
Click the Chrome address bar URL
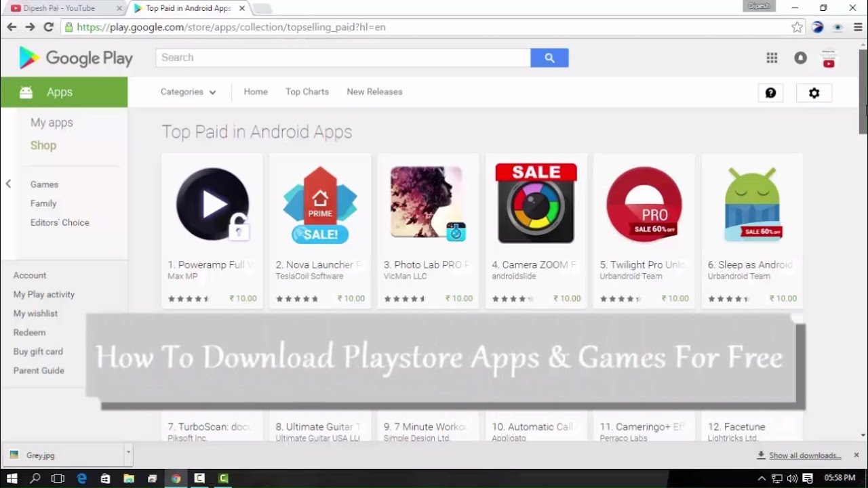pos(231,27)
